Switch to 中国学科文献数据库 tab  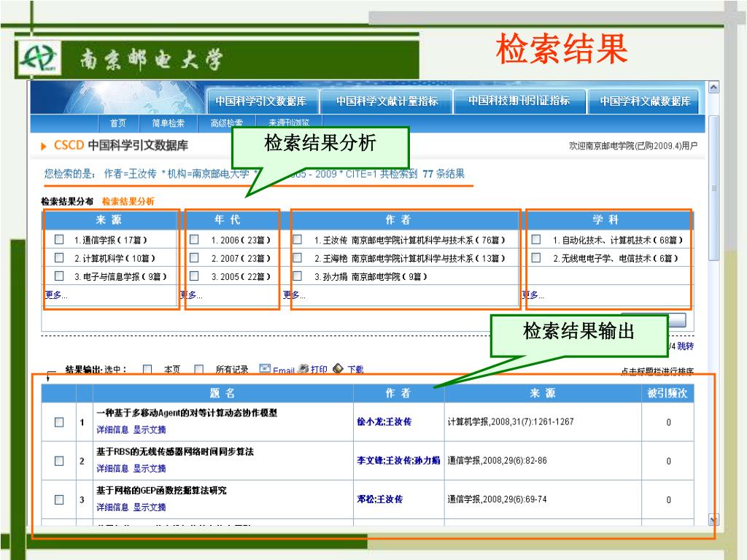[645, 101]
